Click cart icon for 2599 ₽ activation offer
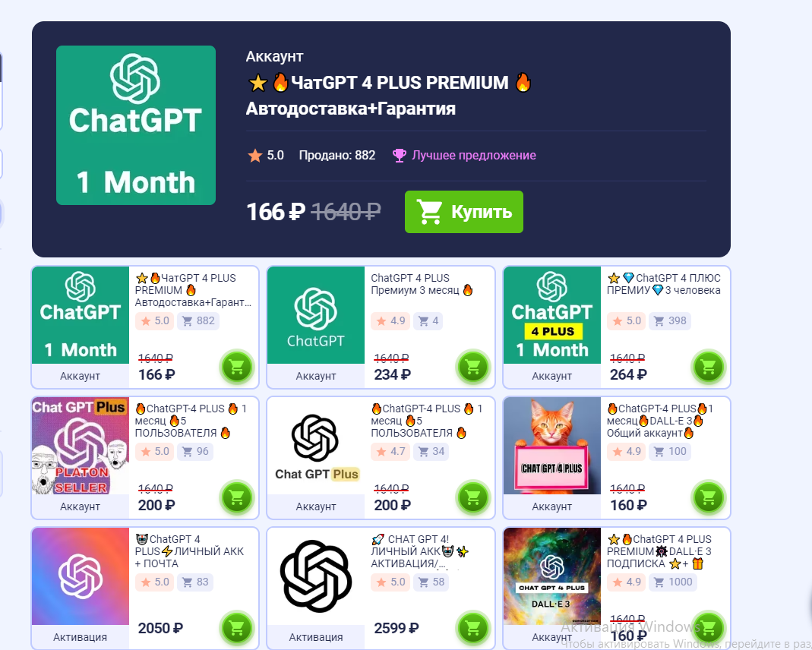The height and width of the screenshot is (650, 812). point(472,628)
